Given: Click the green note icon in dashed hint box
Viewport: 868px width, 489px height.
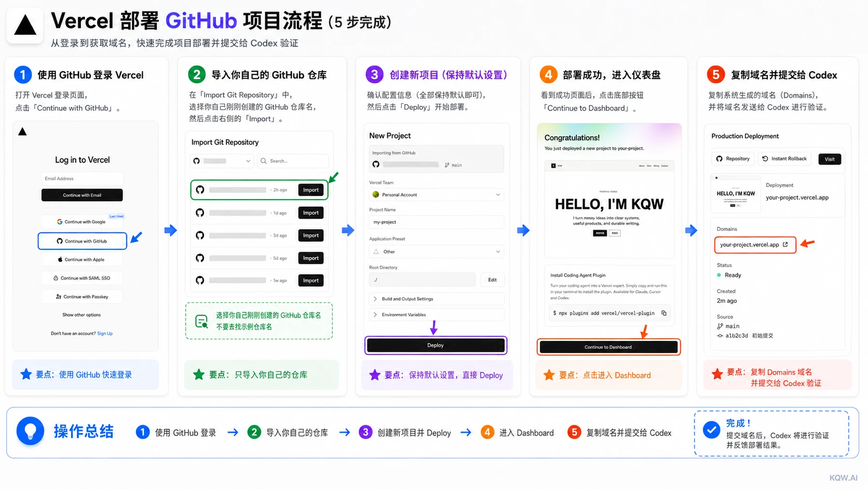Looking at the screenshot, I should pyautogui.click(x=201, y=321).
